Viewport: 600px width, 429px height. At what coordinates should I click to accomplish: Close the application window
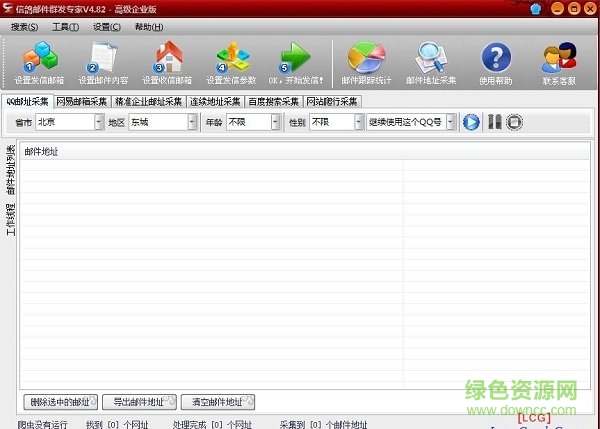coord(590,8)
